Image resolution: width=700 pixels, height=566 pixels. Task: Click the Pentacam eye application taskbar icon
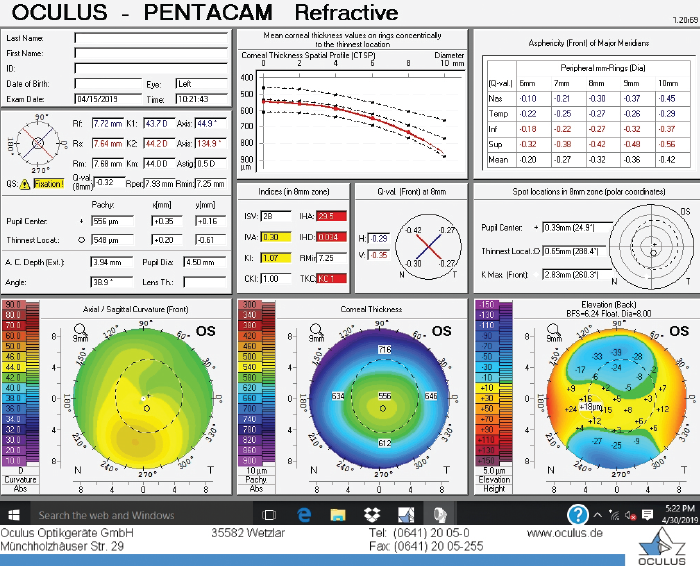pyautogui.click(x=440, y=515)
